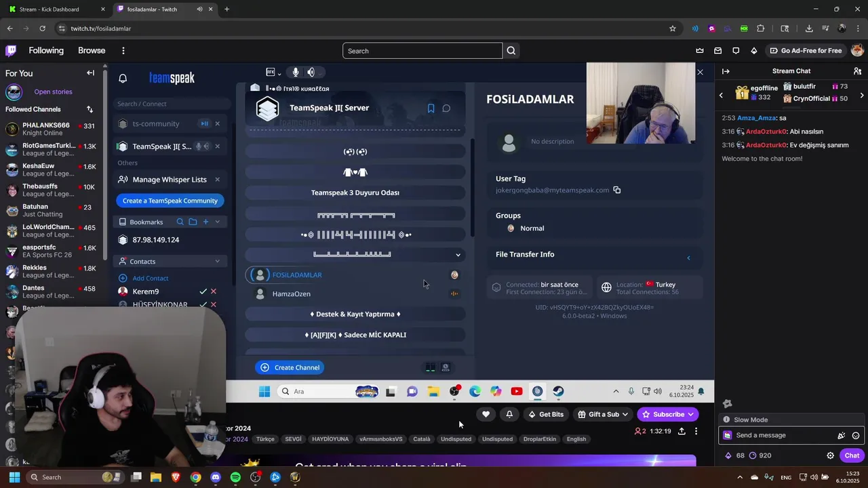This screenshot has width=868, height=488.
Task: Copy TeamSpeak user tag icon
Action: 617,190
